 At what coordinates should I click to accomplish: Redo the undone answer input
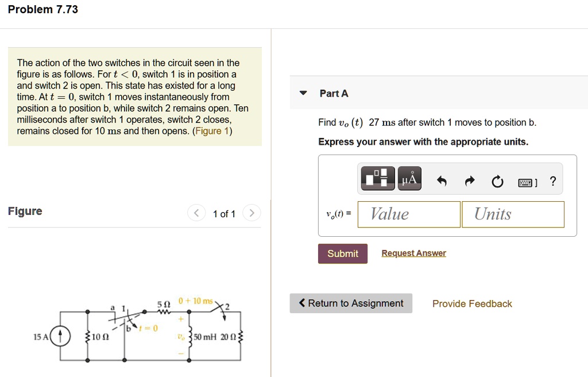point(469,180)
